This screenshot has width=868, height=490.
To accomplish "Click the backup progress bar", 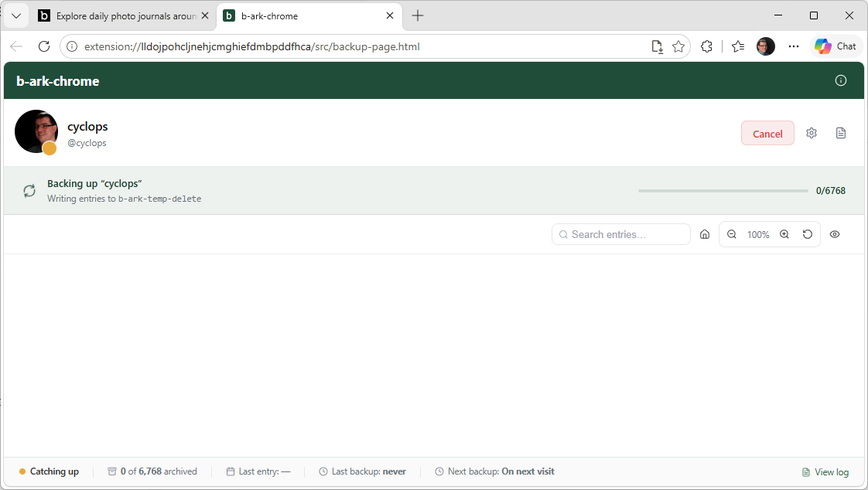I will click(723, 191).
